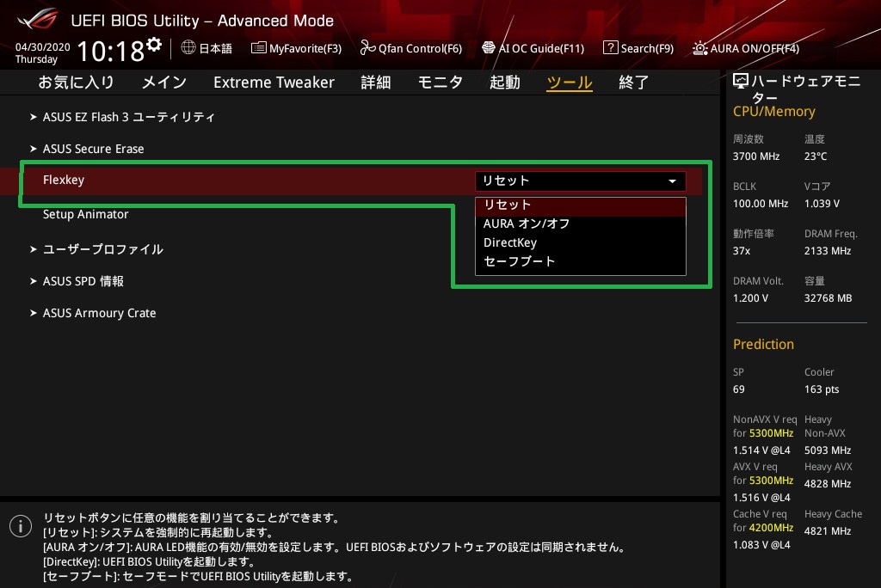881x588 pixels.
Task: Click CPU/Memory heading in monitor panel
Action: (x=773, y=111)
